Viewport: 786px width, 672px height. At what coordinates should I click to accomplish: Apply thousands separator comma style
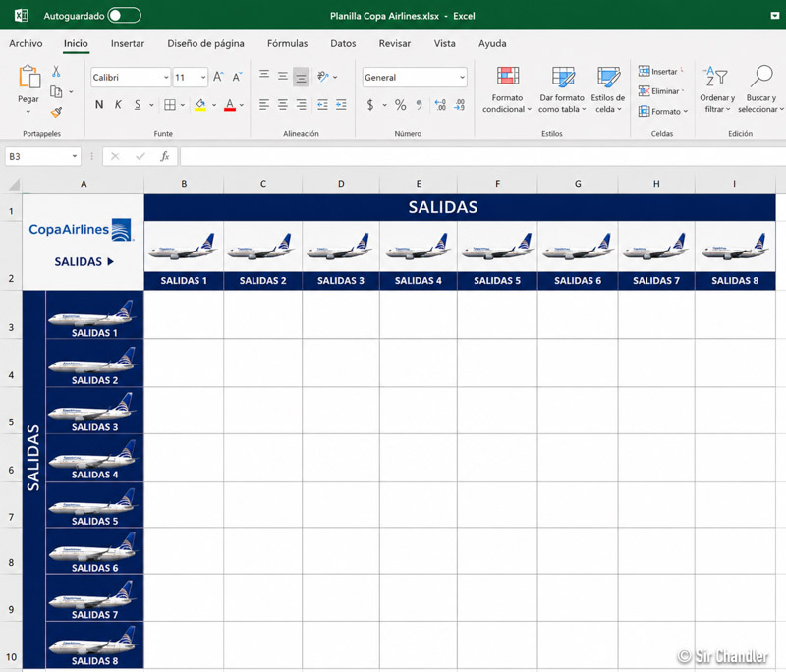419,105
